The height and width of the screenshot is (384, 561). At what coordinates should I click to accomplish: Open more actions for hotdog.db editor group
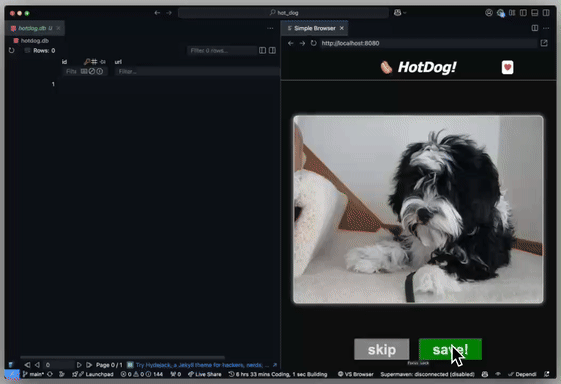[x=270, y=28]
